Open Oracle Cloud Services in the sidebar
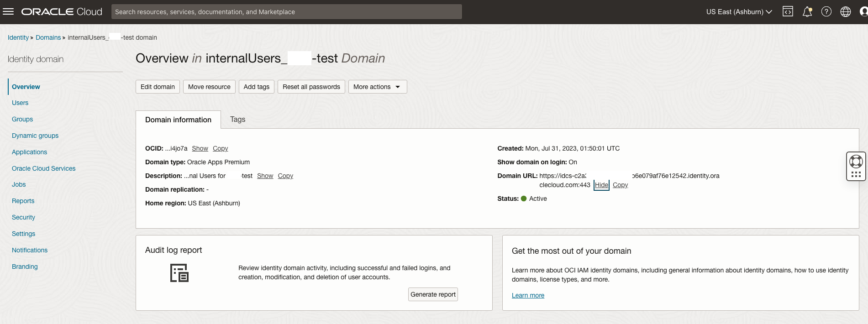868x324 pixels. point(43,168)
